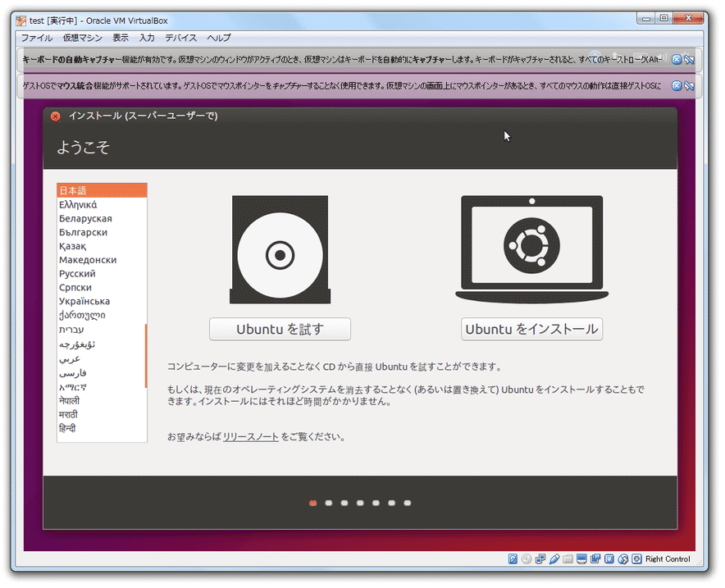Open the network adapter status icon
Viewport: 725px width, 588px height.
click(x=540, y=558)
